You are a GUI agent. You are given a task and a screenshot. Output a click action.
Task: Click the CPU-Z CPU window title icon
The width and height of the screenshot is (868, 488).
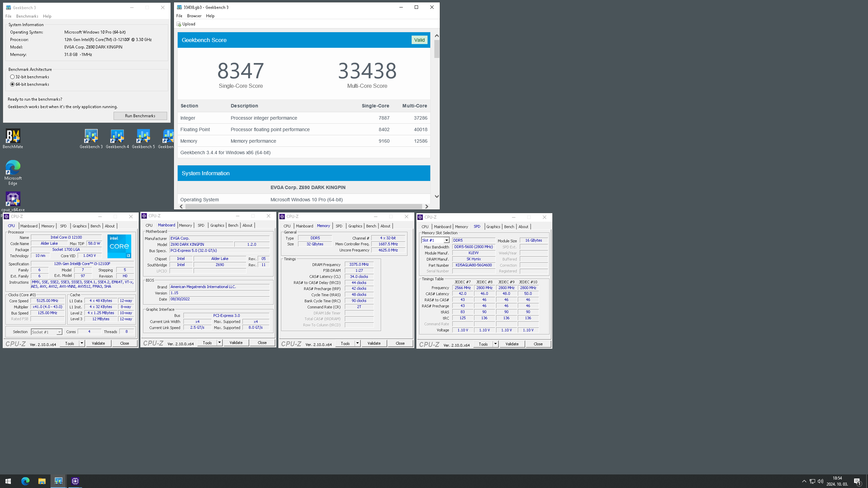click(x=6, y=216)
